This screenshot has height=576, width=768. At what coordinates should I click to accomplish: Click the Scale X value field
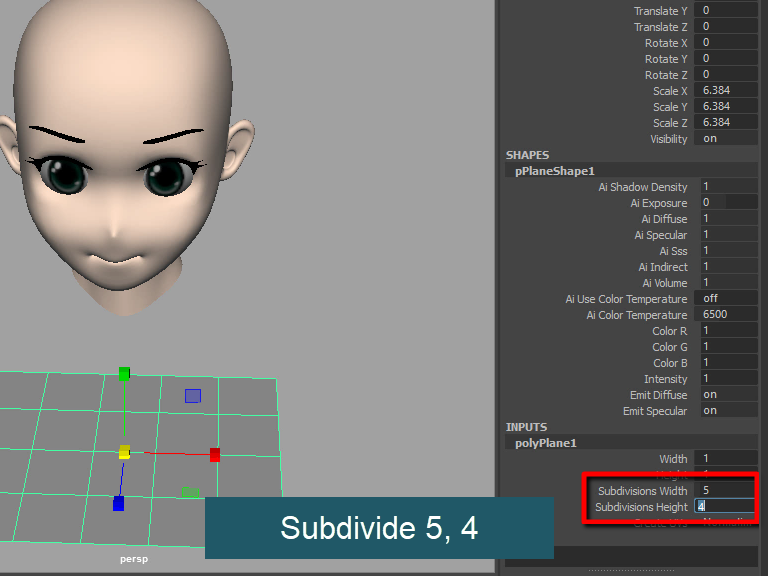pos(727,91)
